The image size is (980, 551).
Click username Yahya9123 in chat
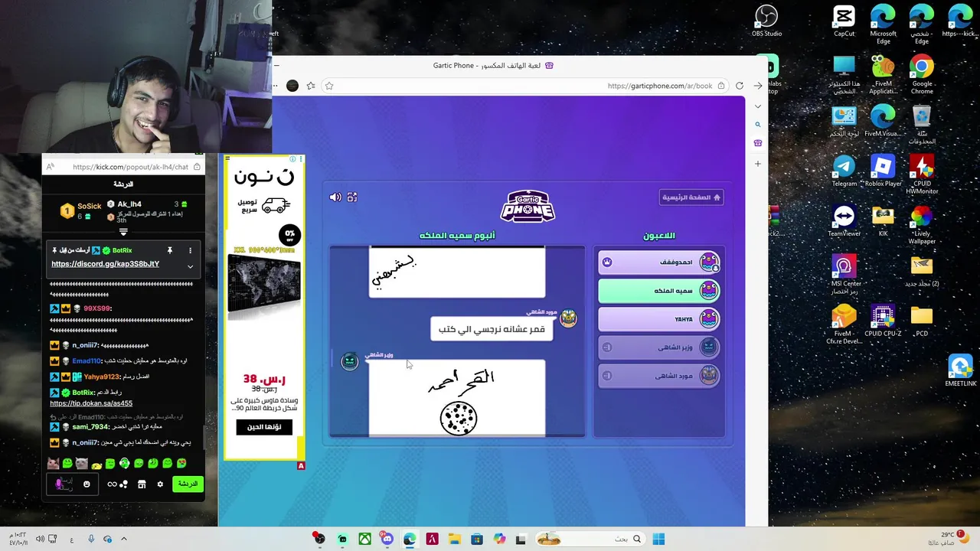point(102,377)
